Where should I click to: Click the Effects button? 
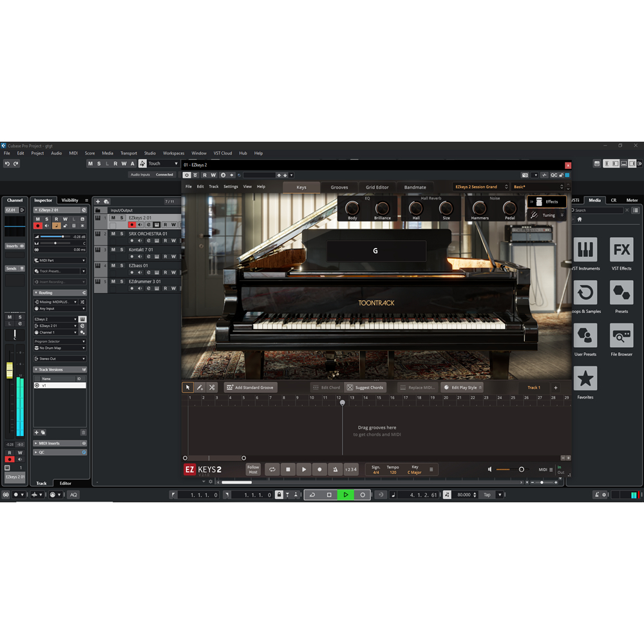click(547, 202)
